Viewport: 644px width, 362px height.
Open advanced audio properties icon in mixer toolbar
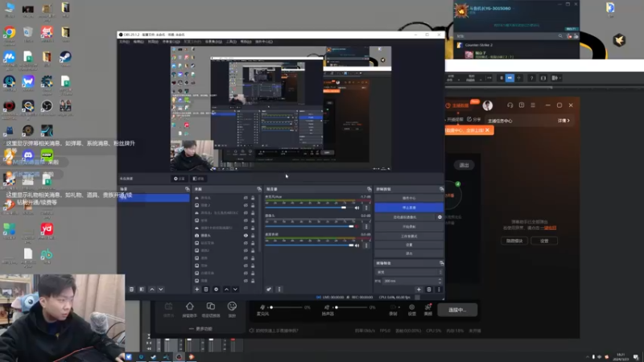[x=269, y=290]
